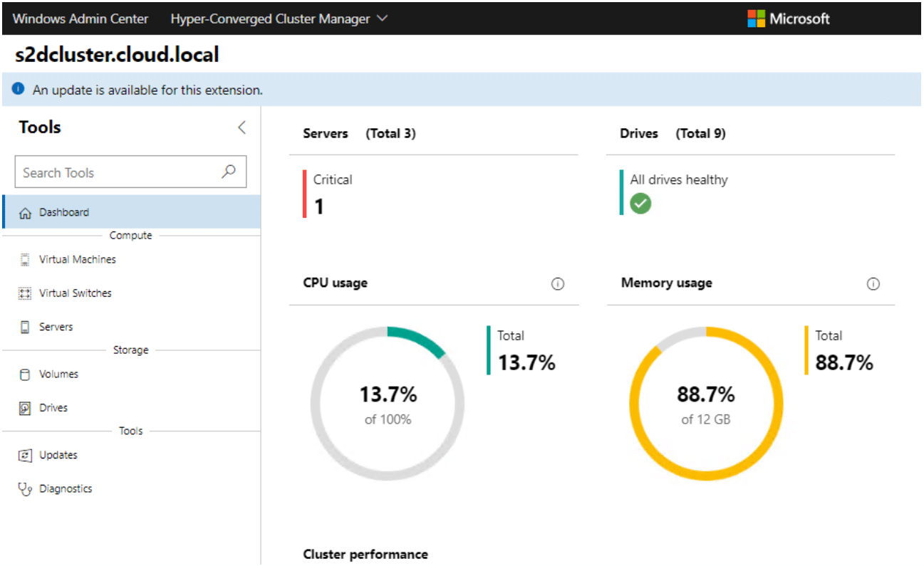Open the Virtual Machines tool icon
924x566 pixels.
[26, 259]
